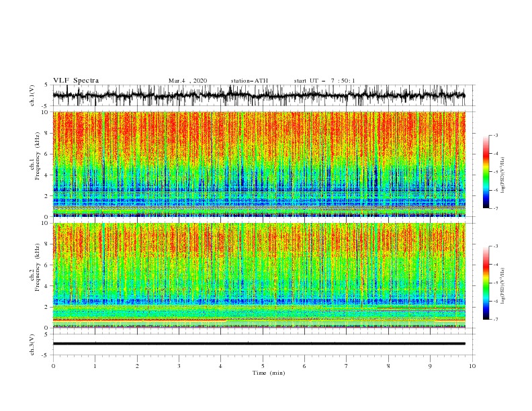Click the "-7" label on ch.2 colorbar
532x411 pixels.
tap(495, 320)
